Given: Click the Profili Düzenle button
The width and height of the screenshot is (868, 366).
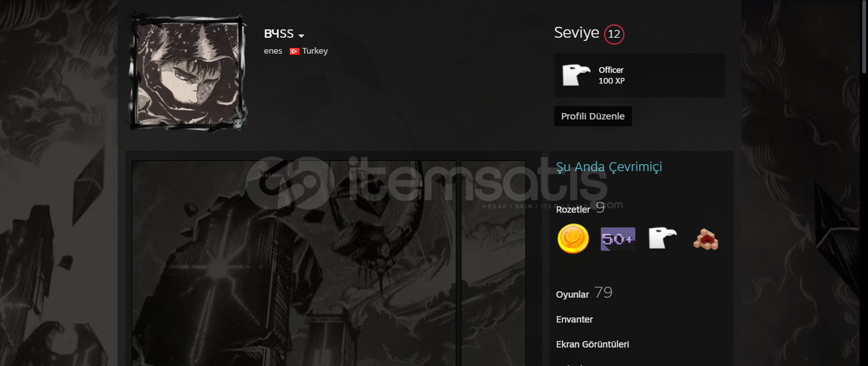Looking at the screenshot, I should pyautogui.click(x=593, y=116).
